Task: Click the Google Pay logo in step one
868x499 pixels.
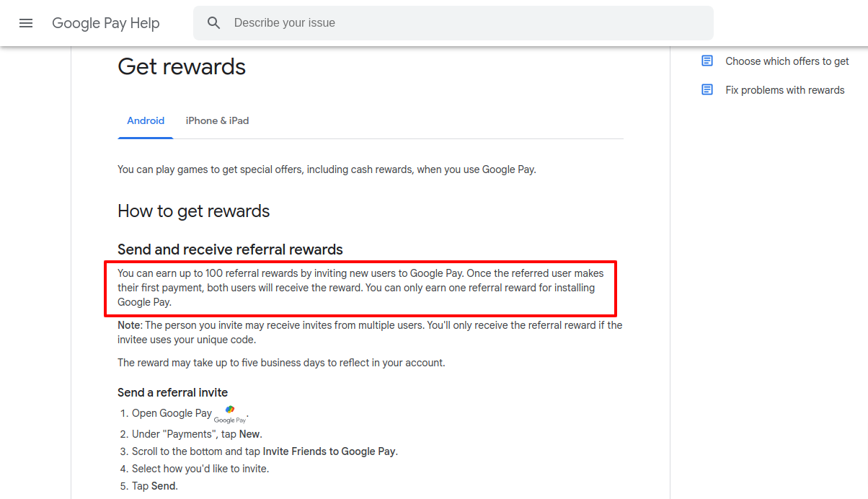Action: coord(230,414)
